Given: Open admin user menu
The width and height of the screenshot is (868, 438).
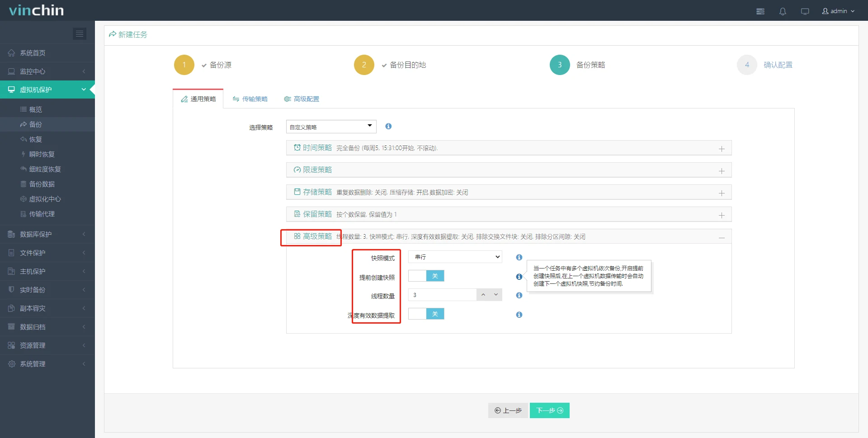Looking at the screenshot, I should coord(838,11).
